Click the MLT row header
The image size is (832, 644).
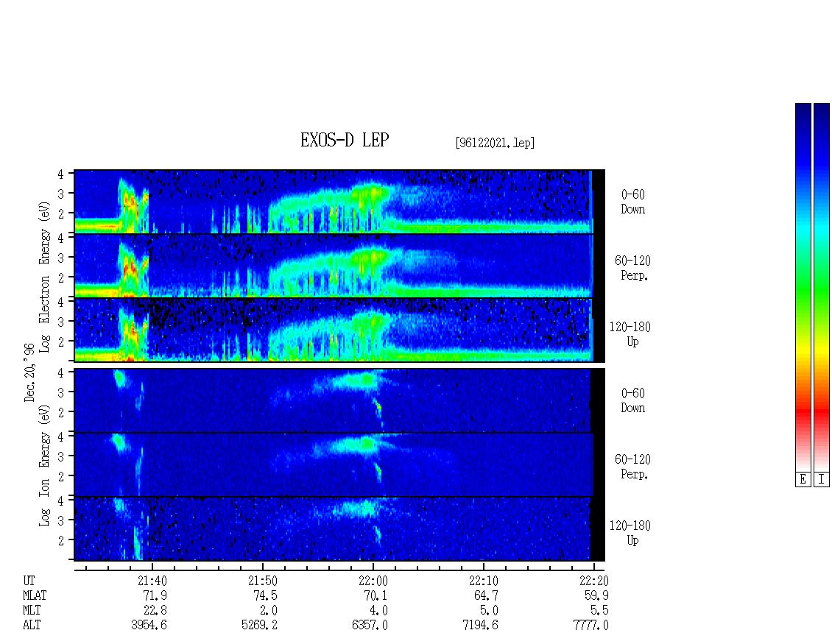[x=32, y=611]
